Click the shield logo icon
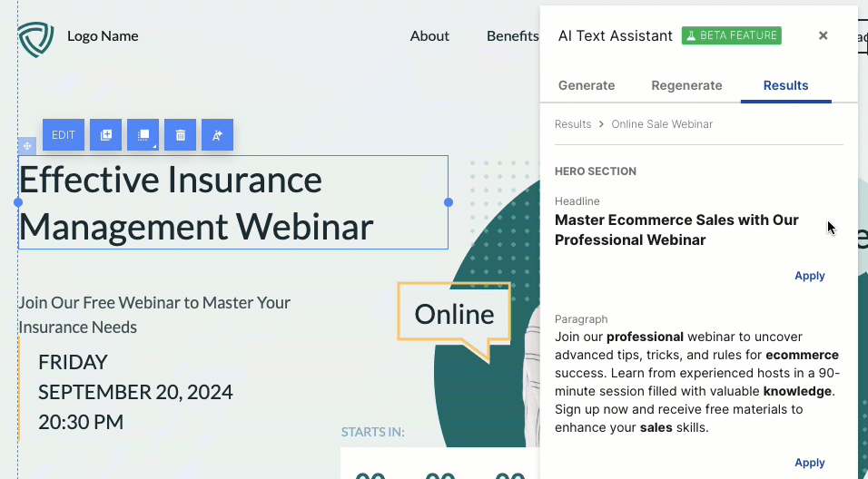The height and width of the screenshot is (479, 868). [x=36, y=39]
